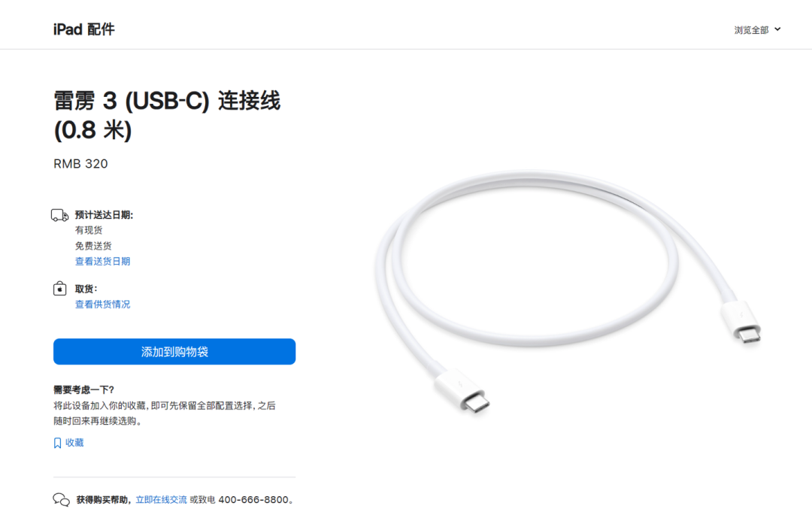
Task: Click the Thunderbolt cable product image
Action: [x=568, y=292]
